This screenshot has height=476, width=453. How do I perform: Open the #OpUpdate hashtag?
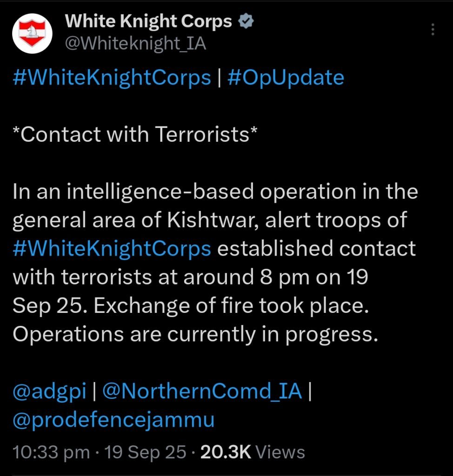pos(286,78)
